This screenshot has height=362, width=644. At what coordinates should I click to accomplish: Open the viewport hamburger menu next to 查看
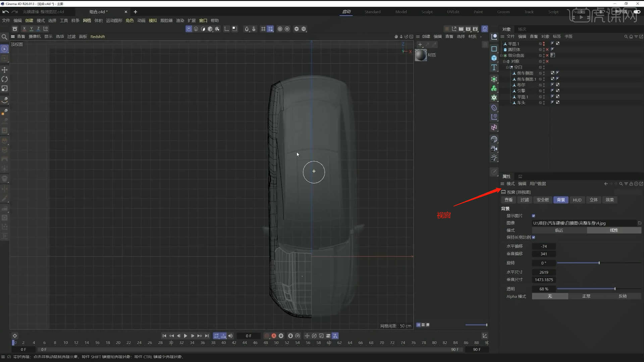tap(13, 37)
